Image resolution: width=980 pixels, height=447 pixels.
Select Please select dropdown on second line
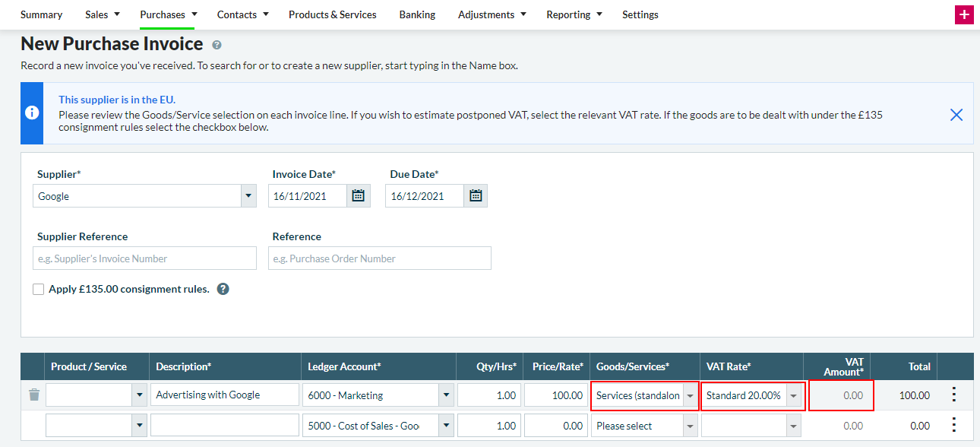[643, 426]
